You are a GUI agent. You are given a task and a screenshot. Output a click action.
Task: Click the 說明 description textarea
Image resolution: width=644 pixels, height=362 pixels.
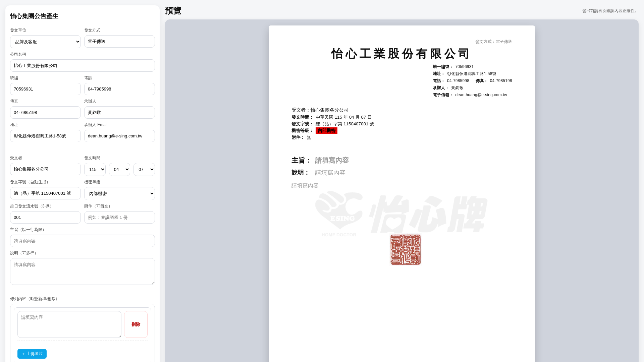pyautogui.click(x=82, y=271)
